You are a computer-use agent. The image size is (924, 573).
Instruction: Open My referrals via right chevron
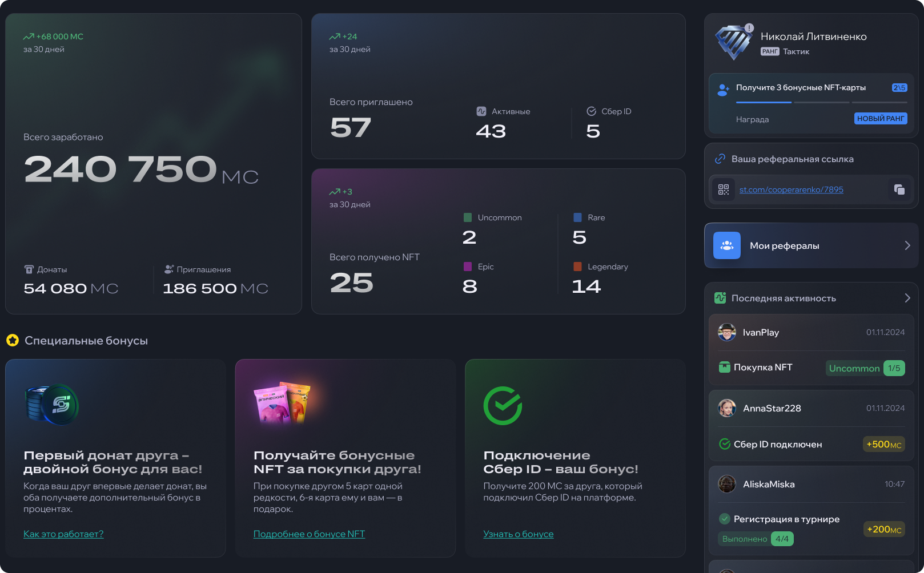[x=907, y=245]
